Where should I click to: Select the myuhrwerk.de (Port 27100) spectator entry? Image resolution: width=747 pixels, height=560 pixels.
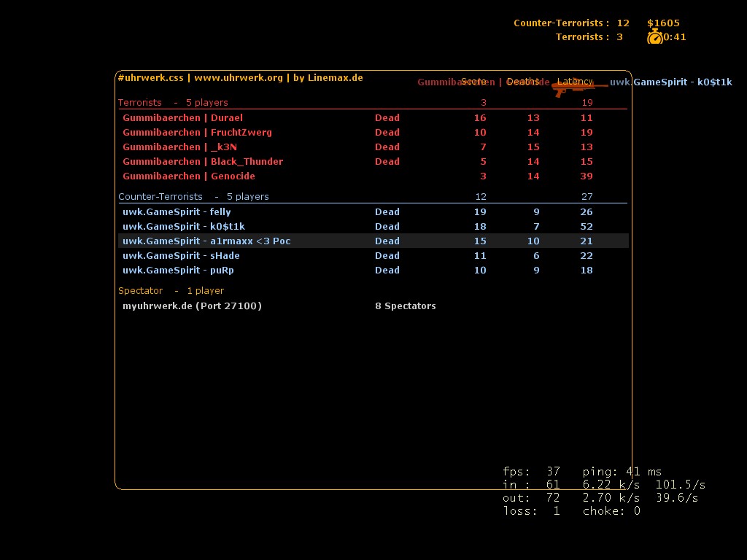point(192,306)
